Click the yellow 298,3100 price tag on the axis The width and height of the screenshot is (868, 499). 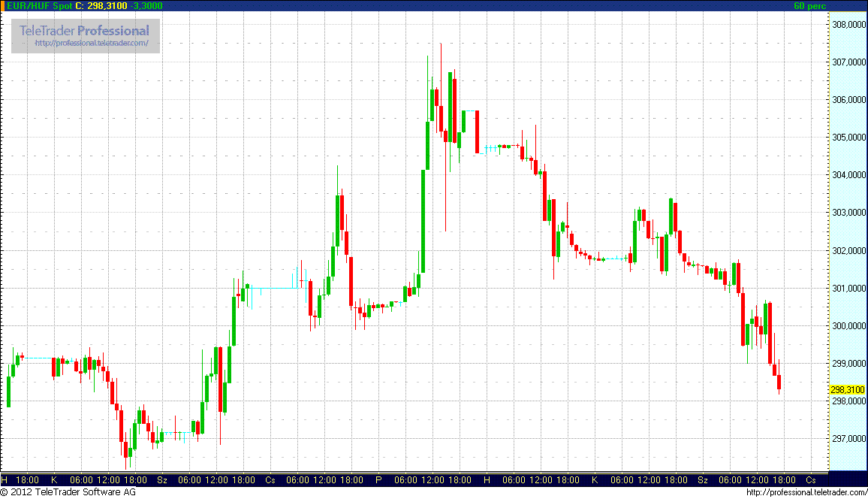848,390
